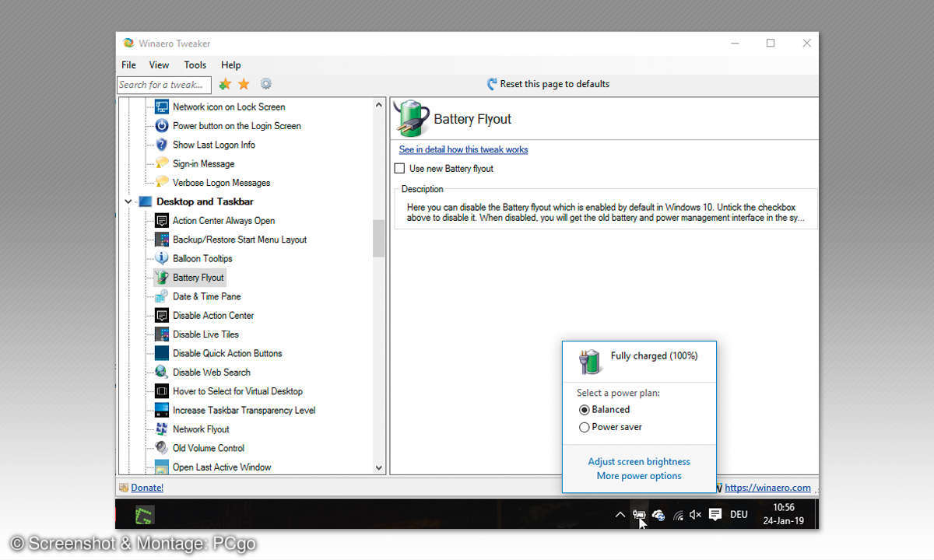934x560 pixels.
Task: Select Sign-in Message item text
Action: pos(203,163)
